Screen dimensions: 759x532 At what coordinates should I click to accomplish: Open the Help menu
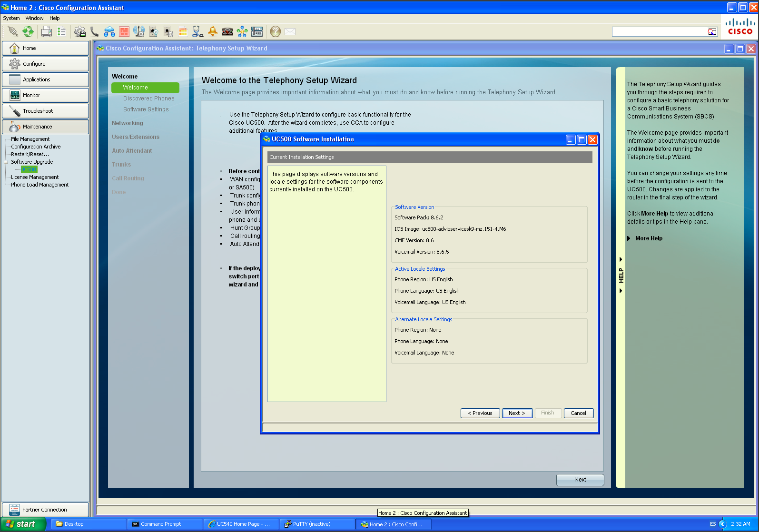(55, 18)
